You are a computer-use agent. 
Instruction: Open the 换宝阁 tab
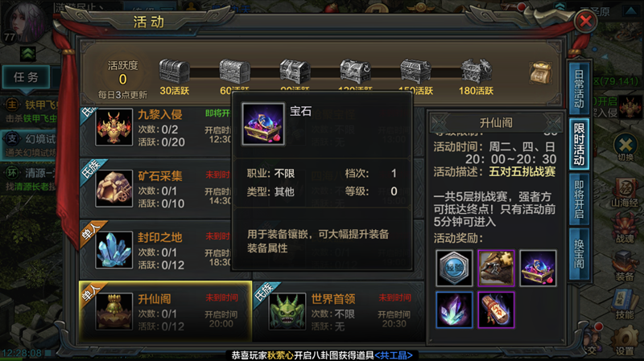[x=579, y=254]
